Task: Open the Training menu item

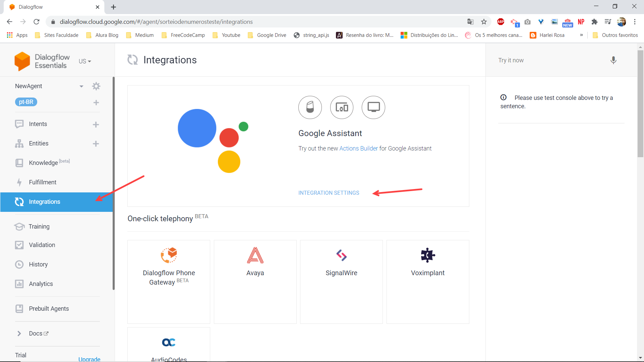Action: pos(56,227)
